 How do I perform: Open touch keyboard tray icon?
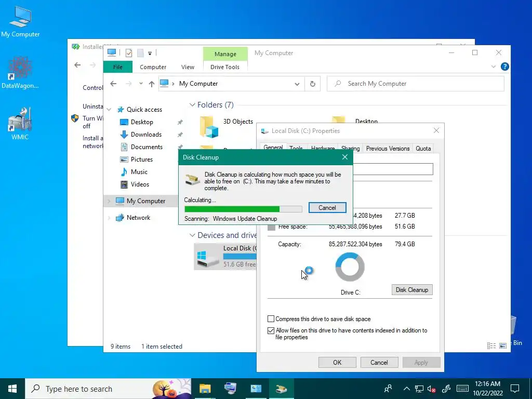coord(462,389)
